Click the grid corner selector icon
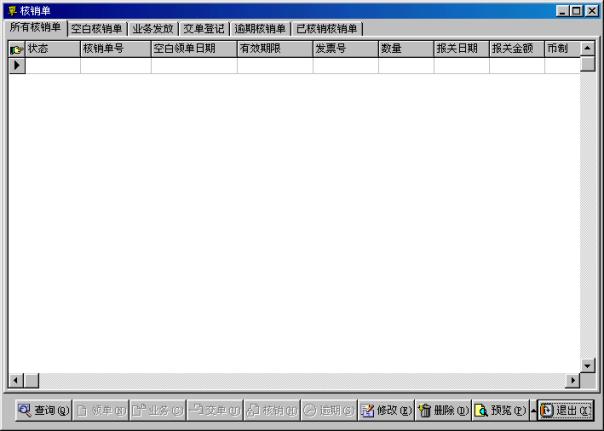Viewport: 604px width, 431px height. point(17,49)
